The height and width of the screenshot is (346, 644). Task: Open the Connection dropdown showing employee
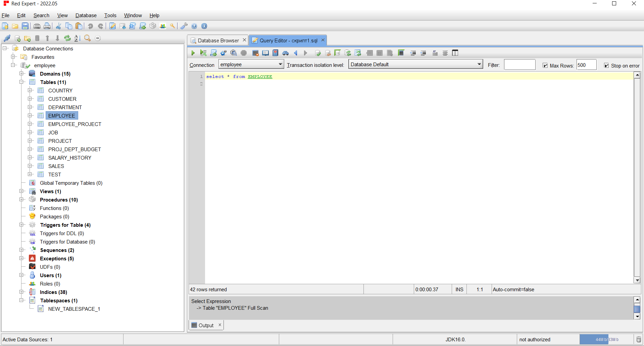click(x=251, y=64)
